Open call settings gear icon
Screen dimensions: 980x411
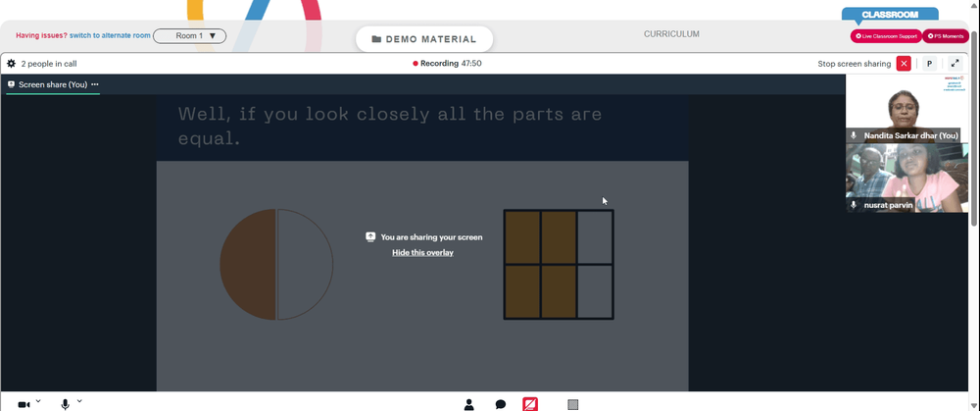11,64
